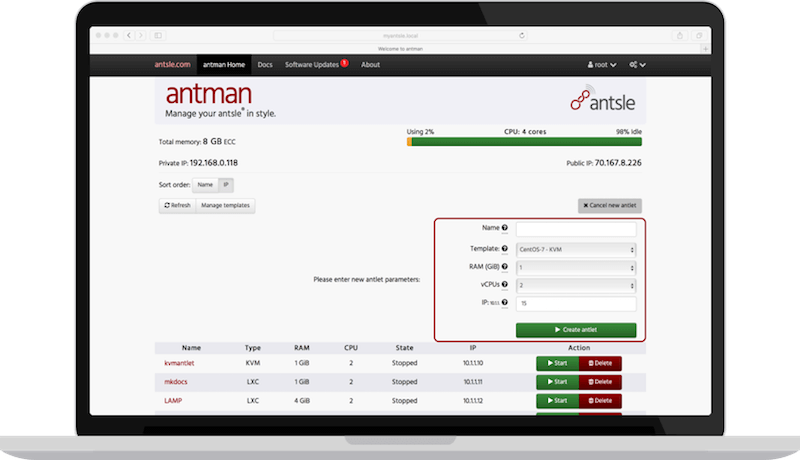Delete the kvmantlet antlet
The width and height of the screenshot is (800, 460).
pos(600,363)
